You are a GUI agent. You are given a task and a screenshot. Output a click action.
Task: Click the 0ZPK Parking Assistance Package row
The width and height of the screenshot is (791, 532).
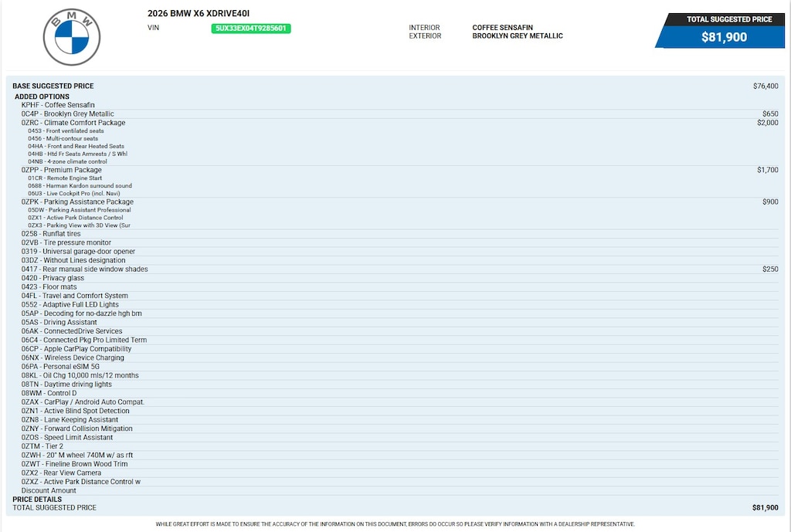tap(399, 202)
